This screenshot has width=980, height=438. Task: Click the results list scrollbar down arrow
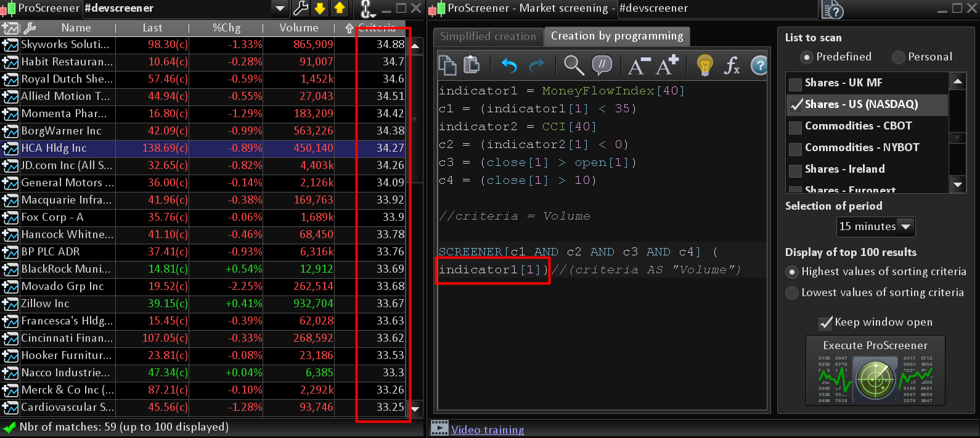pyautogui.click(x=415, y=408)
